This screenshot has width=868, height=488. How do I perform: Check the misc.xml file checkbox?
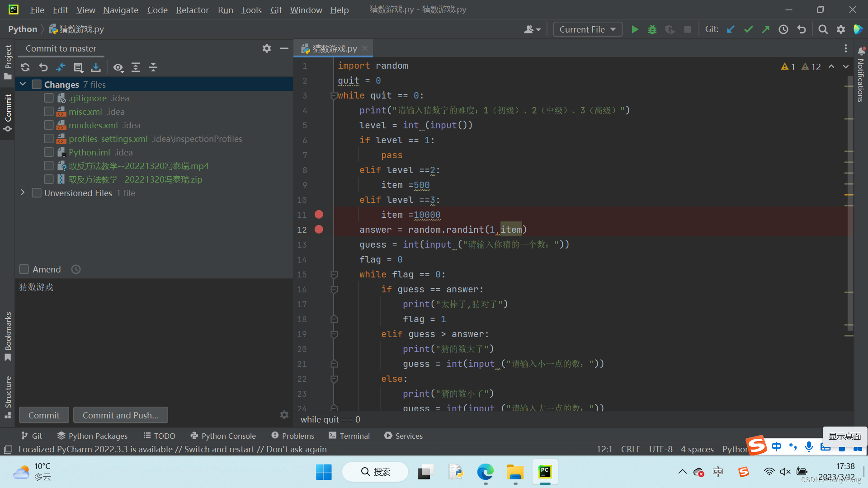coord(49,112)
